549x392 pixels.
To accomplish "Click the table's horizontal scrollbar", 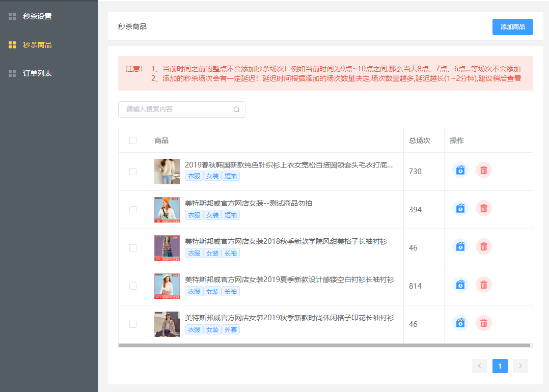I will [x=324, y=346].
